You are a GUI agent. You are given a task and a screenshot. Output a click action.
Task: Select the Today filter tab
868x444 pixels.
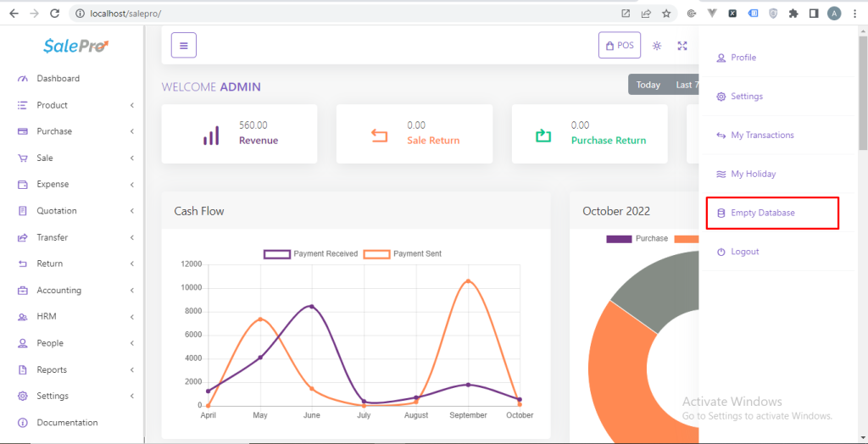tap(648, 85)
